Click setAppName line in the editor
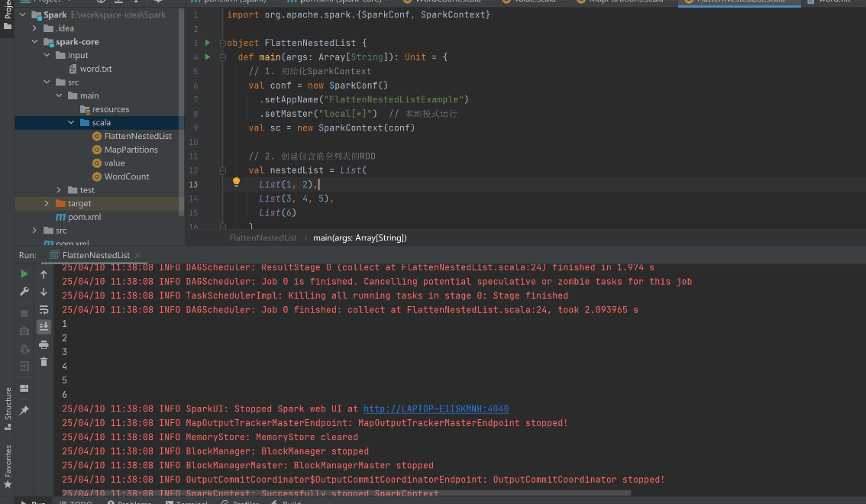The height and width of the screenshot is (504, 866). click(x=364, y=99)
